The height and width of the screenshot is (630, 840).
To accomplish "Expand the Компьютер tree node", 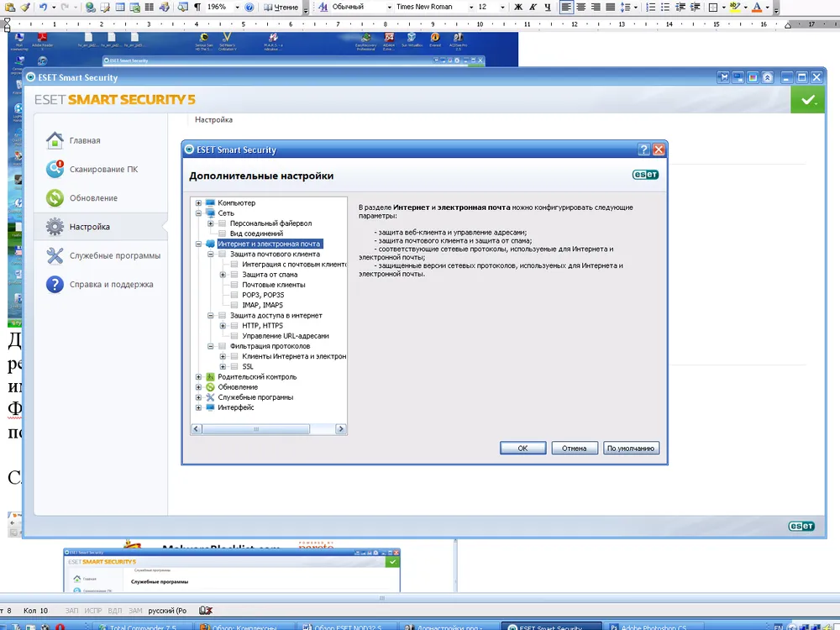I will (x=199, y=203).
